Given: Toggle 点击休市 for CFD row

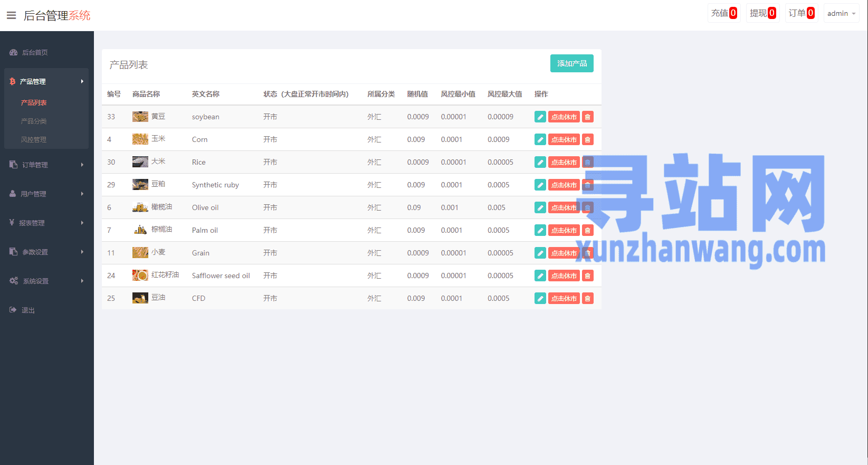Looking at the screenshot, I should pos(564,299).
